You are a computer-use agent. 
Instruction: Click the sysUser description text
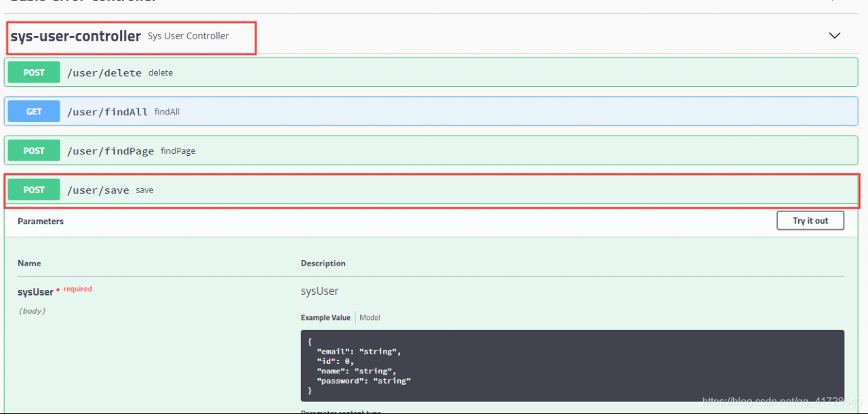pyautogui.click(x=319, y=291)
